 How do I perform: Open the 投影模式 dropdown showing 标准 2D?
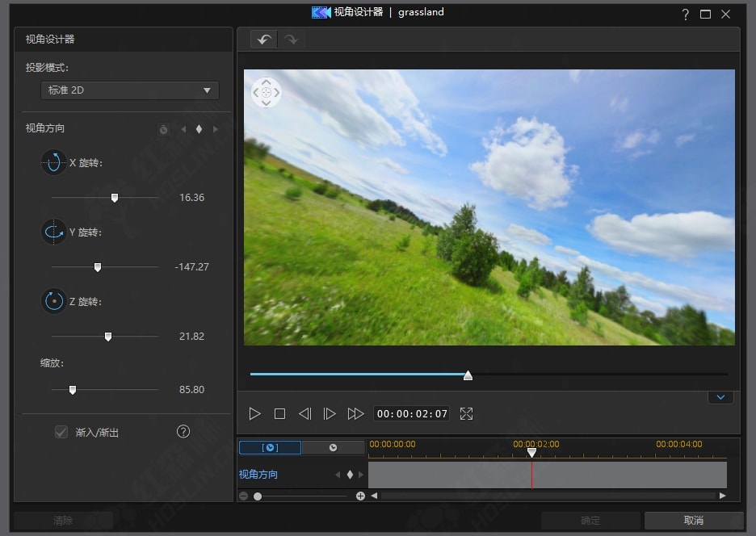tap(130, 90)
